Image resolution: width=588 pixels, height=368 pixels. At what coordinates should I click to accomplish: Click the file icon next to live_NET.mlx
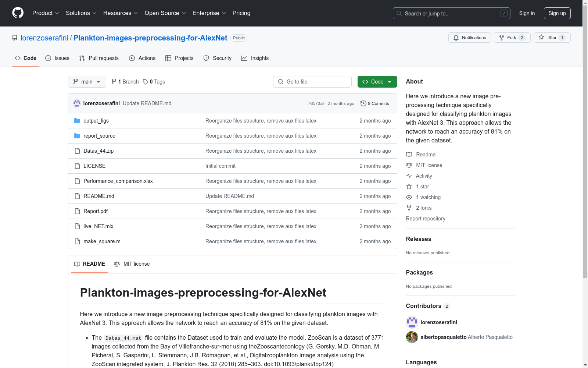(77, 226)
